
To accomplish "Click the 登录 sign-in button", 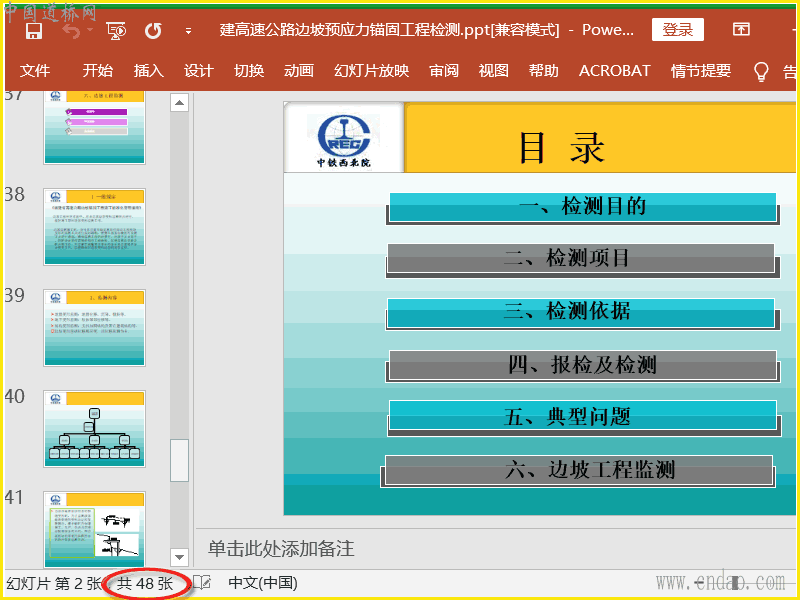I will tap(677, 30).
